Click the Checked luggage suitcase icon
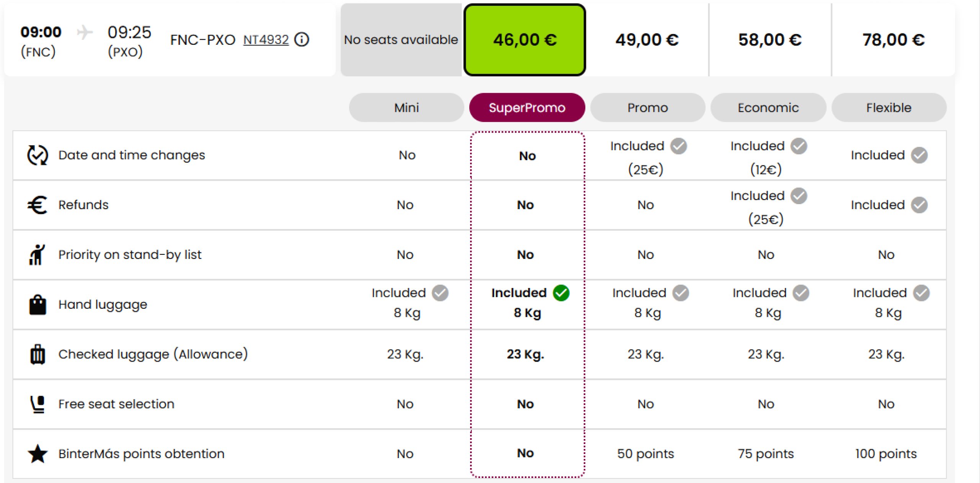Viewport: 980px width, 483px height. (38, 354)
